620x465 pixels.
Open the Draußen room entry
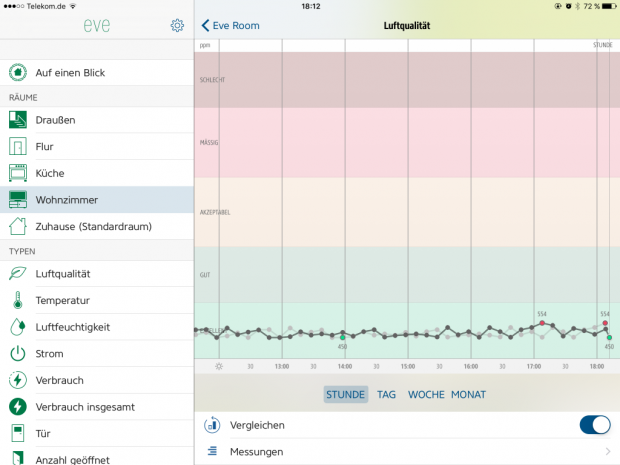click(97, 120)
